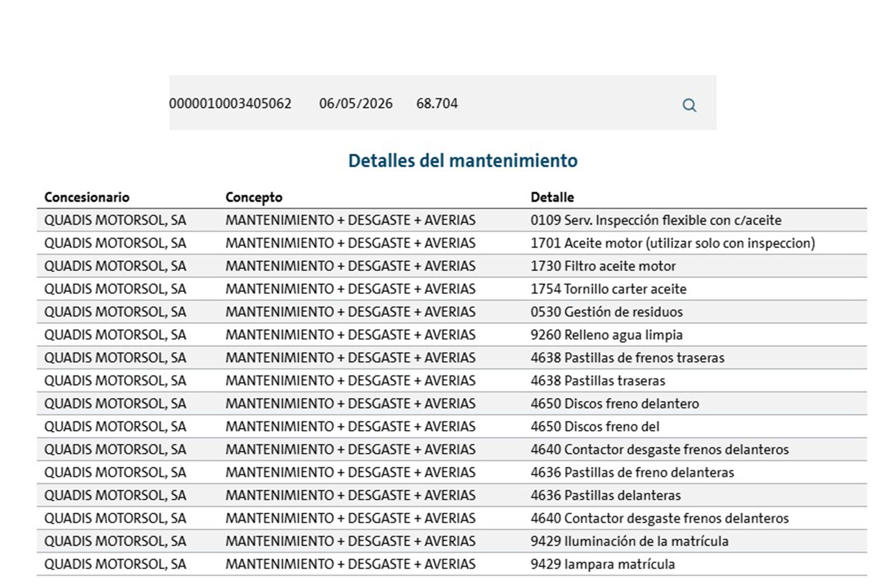
Task: Select 9429 lampara matrícula
Action: click(602, 564)
